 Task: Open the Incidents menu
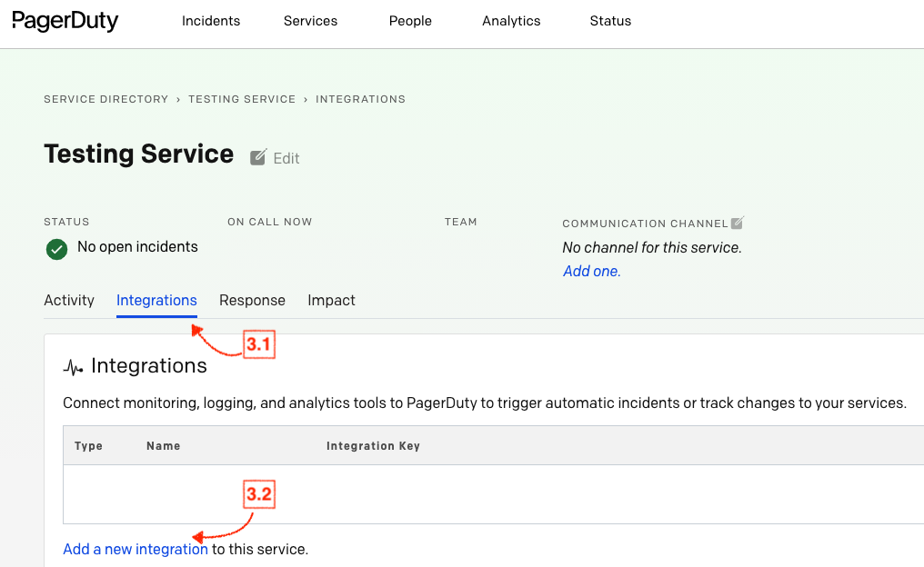point(211,21)
